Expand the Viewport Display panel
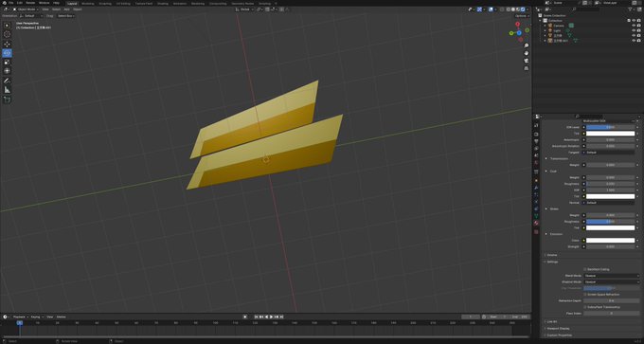 click(x=558, y=329)
